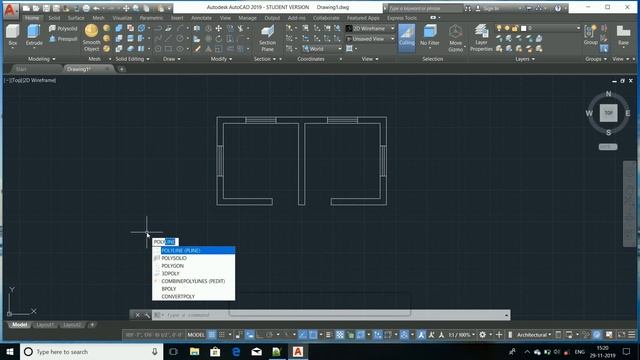This screenshot has height=360, width=640.
Task: Switch to the Annotate ribbon tab
Action: click(201, 18)
